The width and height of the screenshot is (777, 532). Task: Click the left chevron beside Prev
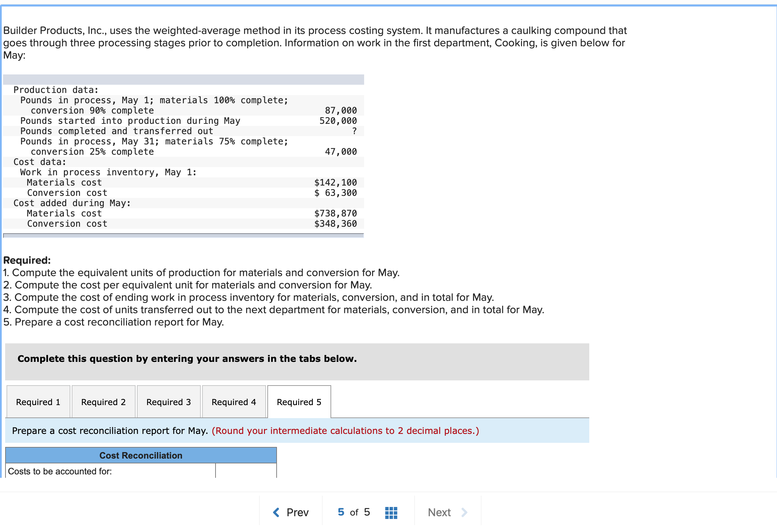click(276, 512)
